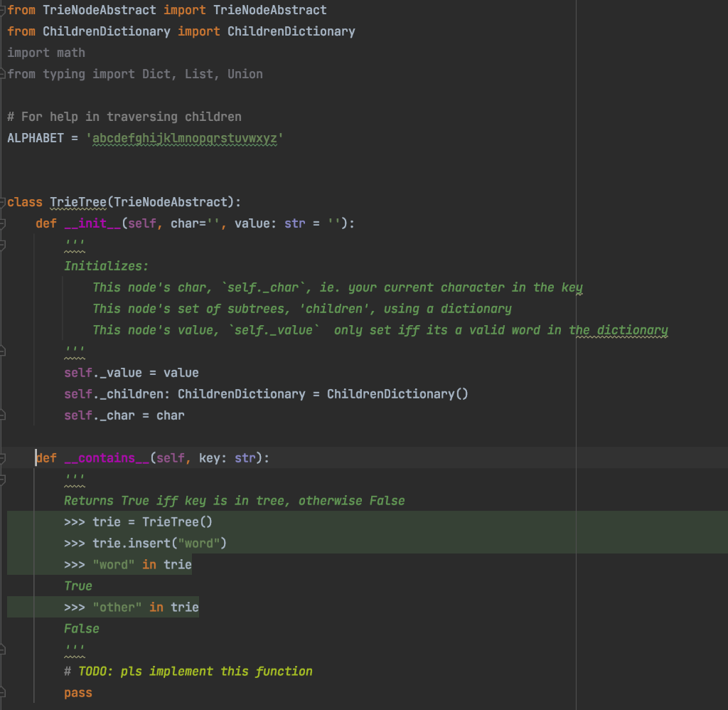The image size is (728, 710).
Task: Click the 'abcdefghijklmnopqrstuvwxyz' string literal
Action: (x=184, y=139)
